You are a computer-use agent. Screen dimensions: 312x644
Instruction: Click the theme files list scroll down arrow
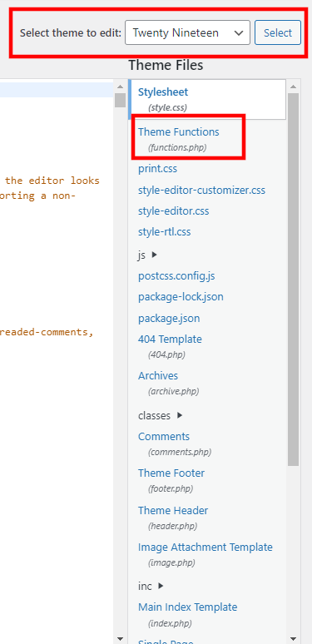(x=293, y=638)
